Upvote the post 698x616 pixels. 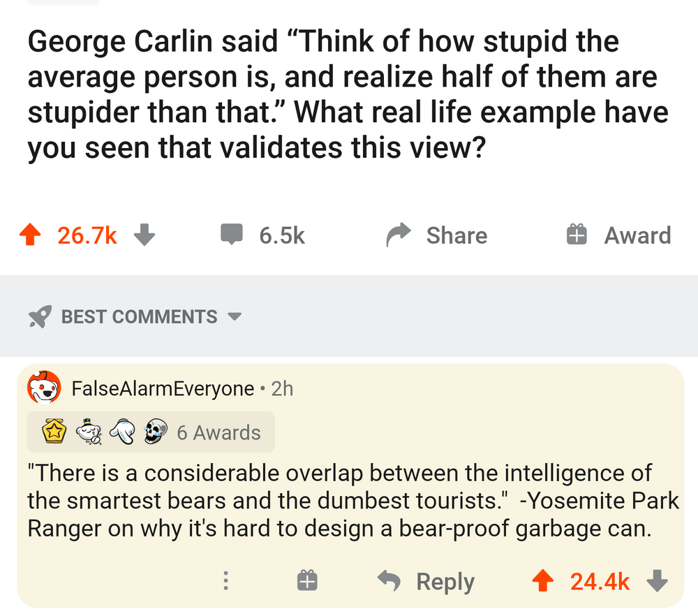[29, 235]
